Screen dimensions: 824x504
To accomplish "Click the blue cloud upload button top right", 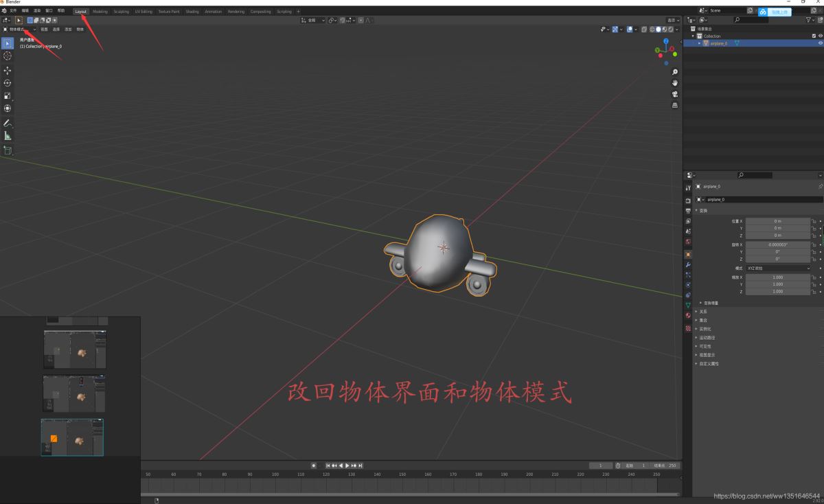I will point(762,12).
